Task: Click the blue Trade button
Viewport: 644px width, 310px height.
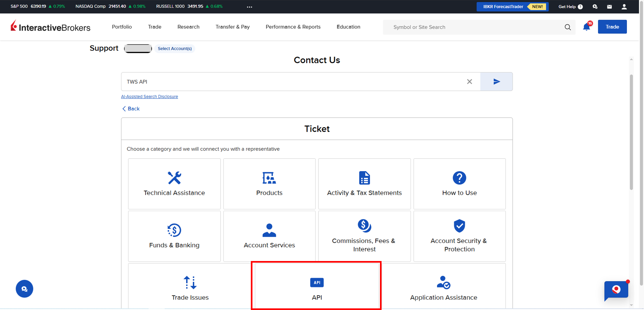Action: [x=612, y=27]
